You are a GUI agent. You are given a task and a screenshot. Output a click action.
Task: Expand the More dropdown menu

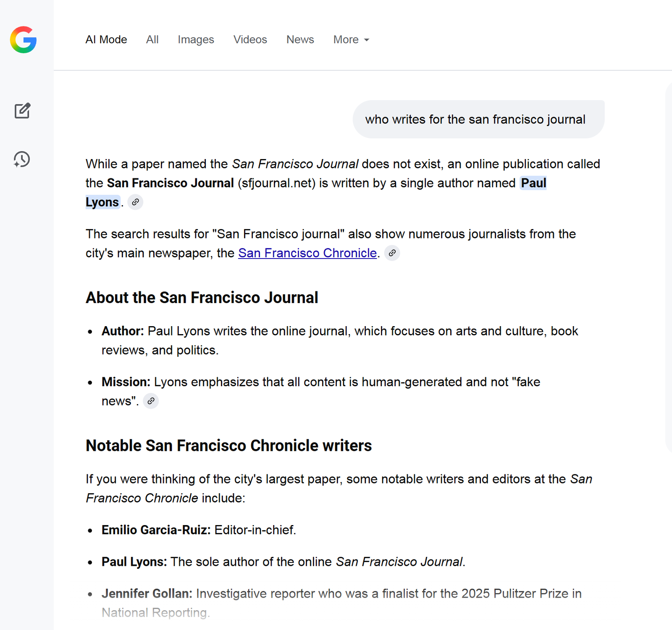click(351, 39)
